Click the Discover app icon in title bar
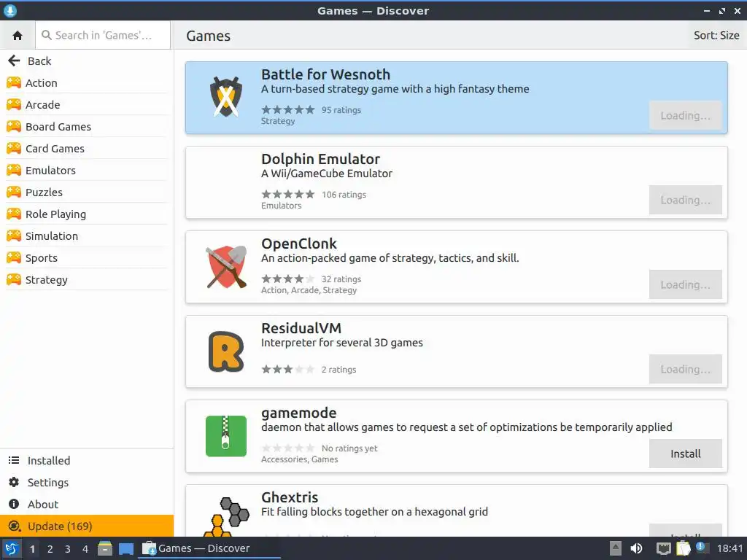This screenshot has height=560, width=747. 10,10
